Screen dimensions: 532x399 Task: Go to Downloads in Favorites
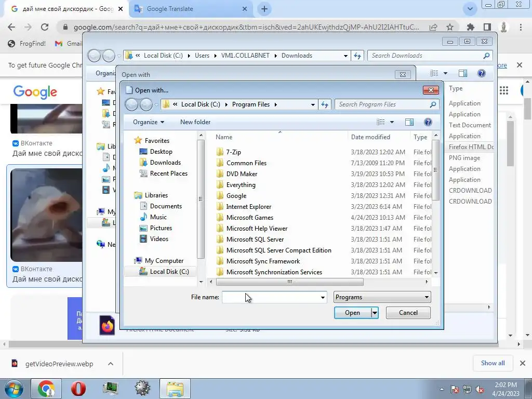[x=165, y=163]
